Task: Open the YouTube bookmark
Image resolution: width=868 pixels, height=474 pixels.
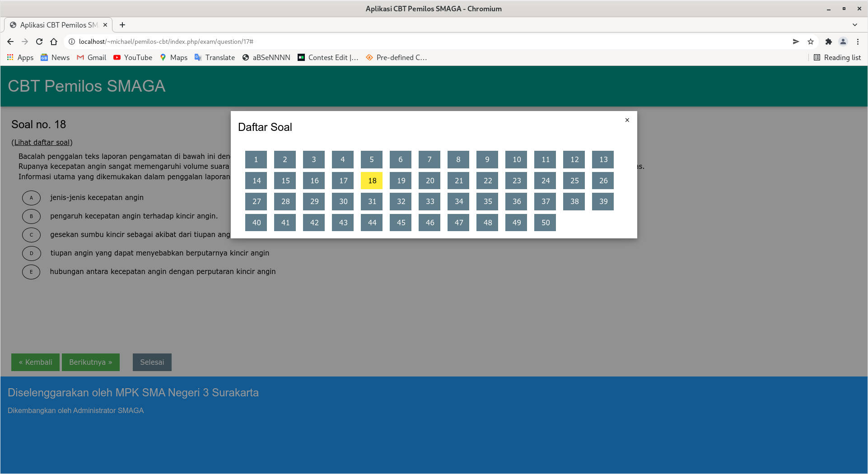Action: [133, 57]
